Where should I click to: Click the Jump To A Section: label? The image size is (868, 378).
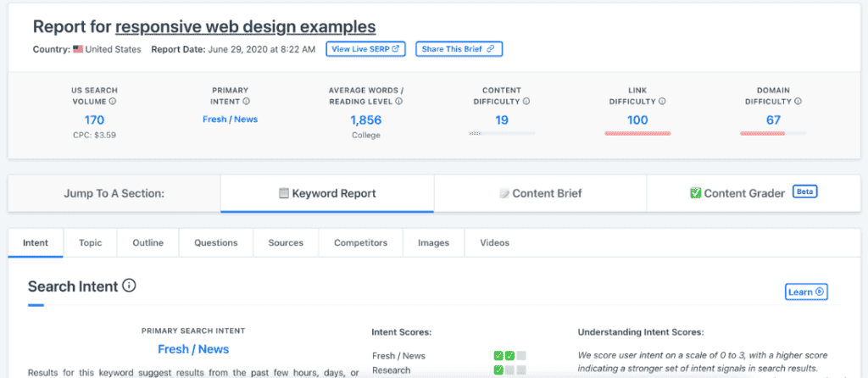[x=114, y=194]
